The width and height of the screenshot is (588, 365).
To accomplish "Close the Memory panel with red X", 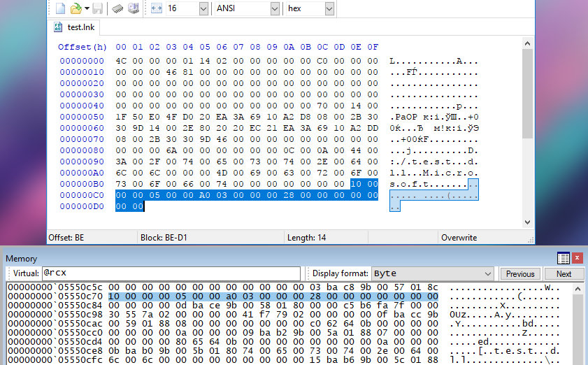I will tap(577, 258).
